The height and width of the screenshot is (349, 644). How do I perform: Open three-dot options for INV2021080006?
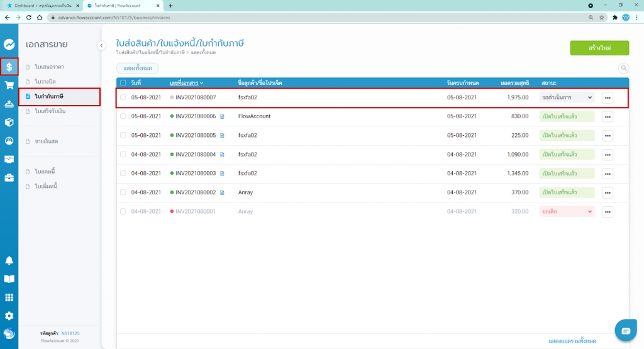tap(607, 116)
